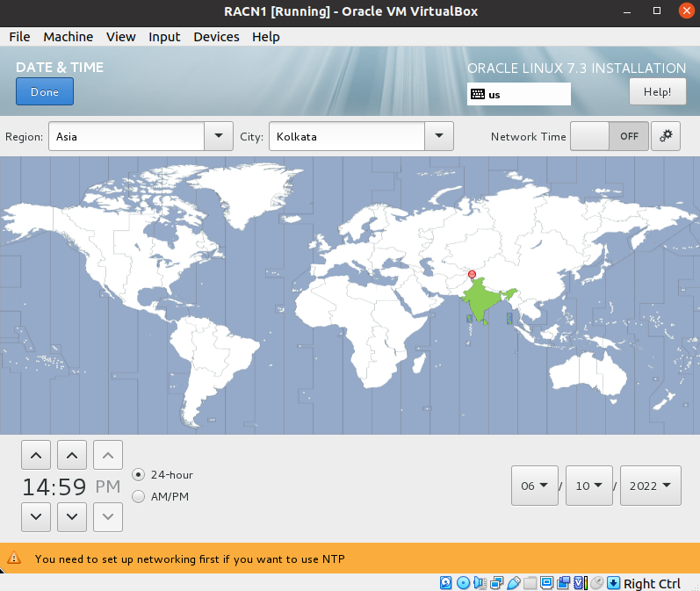Toggle Network Time switch on
700x591 pixels.
pos(609,136)
